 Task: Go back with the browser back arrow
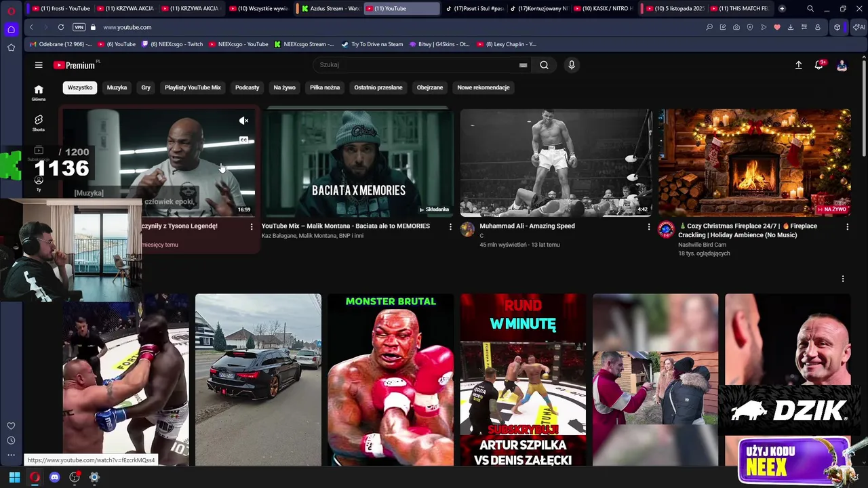click(31, 27)
